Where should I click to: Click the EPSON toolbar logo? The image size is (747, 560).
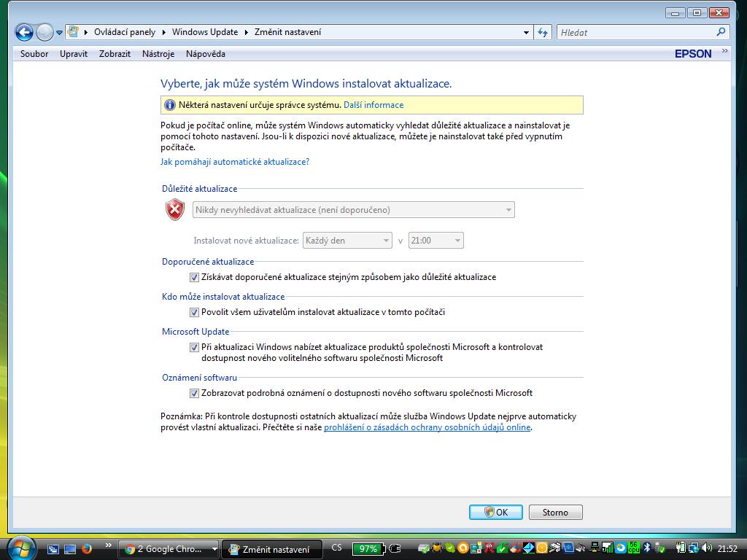pos(693,54)
